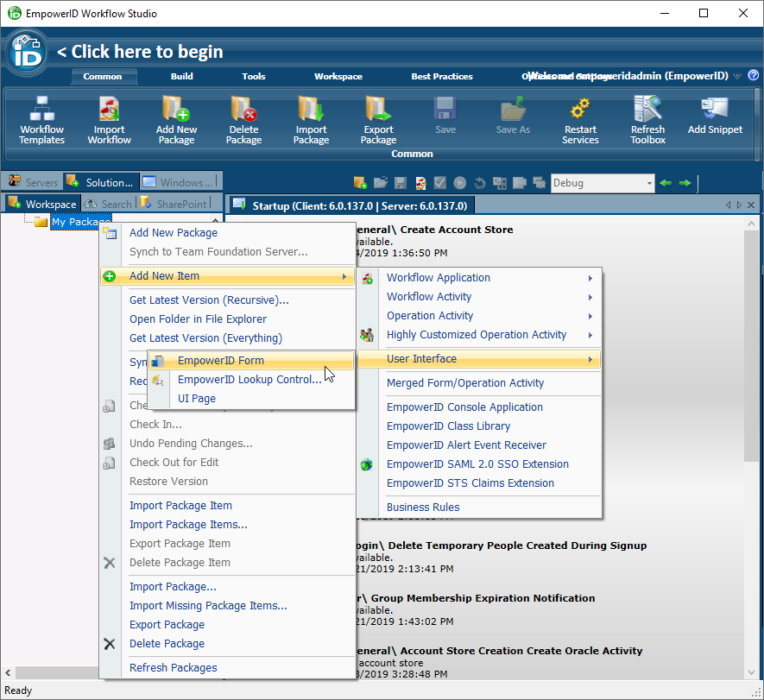
Task: Click the Workflow Templates ribbon icon
Action: [41, 110]
